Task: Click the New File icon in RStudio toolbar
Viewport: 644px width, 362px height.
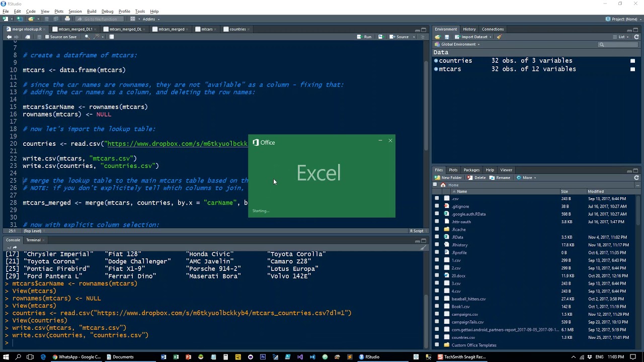Action: pos(7,19)
